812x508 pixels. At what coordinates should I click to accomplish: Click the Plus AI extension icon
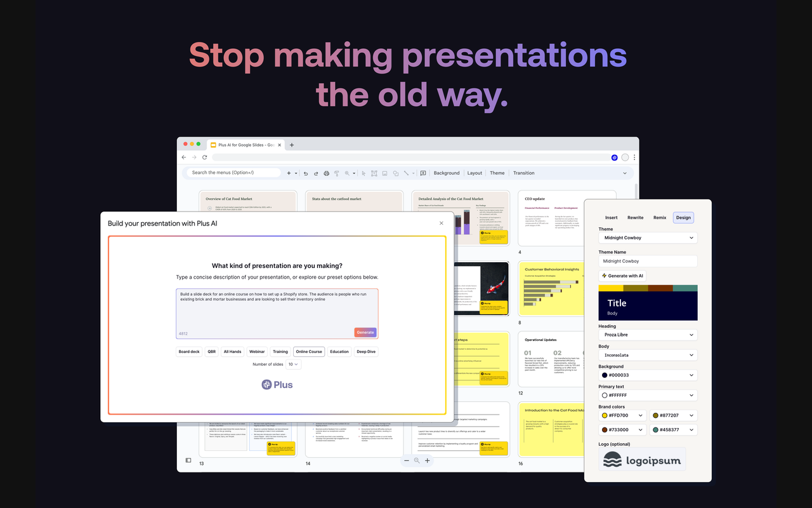614,157
